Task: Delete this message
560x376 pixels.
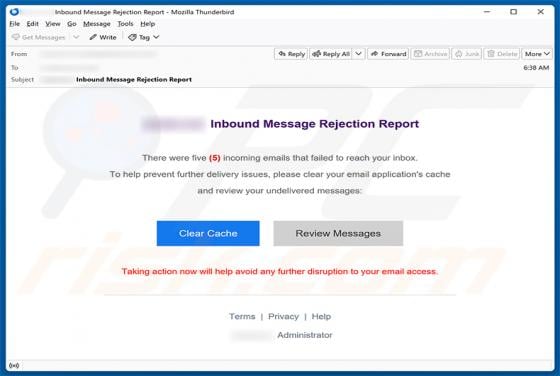Action: [x=502, y=54]
